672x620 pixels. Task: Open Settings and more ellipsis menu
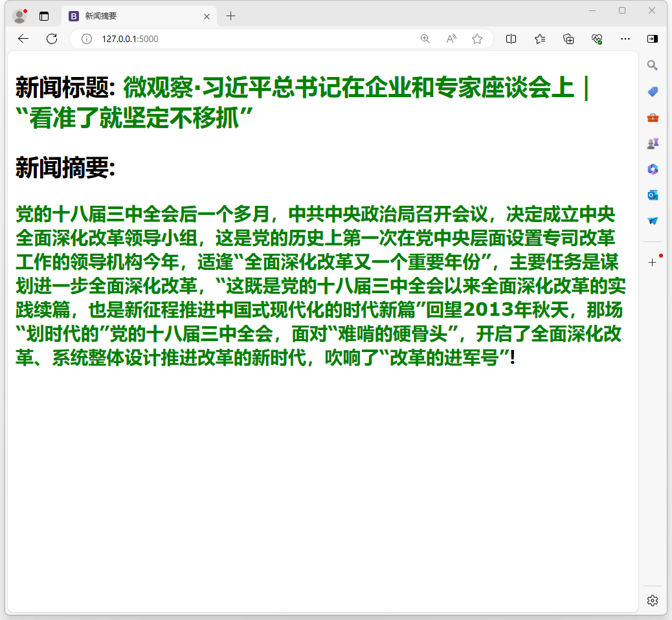625,39
